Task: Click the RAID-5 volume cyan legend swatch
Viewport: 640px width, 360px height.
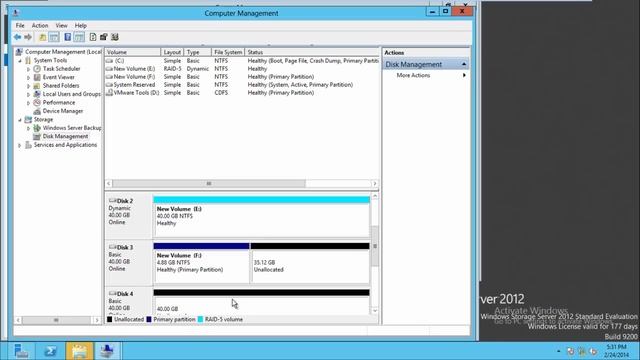Action: tap(200, 319)
